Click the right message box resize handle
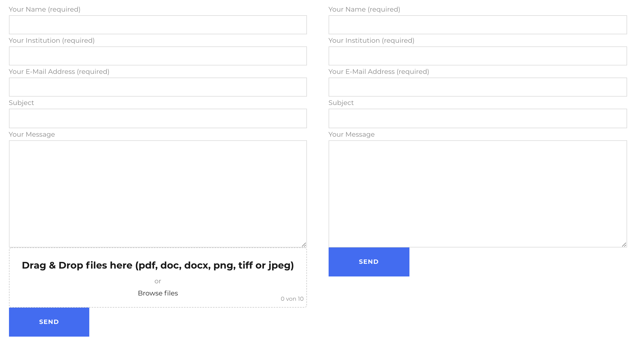This screenshot has width=644, height=344. [624, 245]
